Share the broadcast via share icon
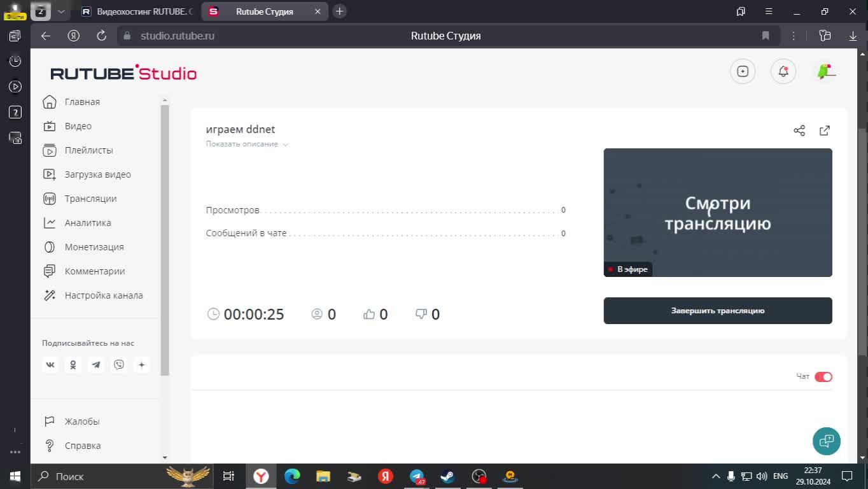The image size is (868, 489). 799,131
